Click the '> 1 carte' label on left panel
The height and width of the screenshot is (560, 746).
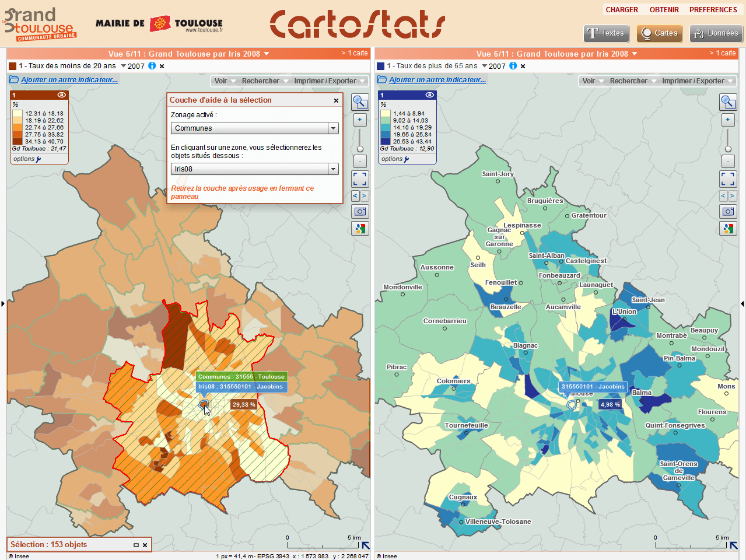tap(355, 53)
